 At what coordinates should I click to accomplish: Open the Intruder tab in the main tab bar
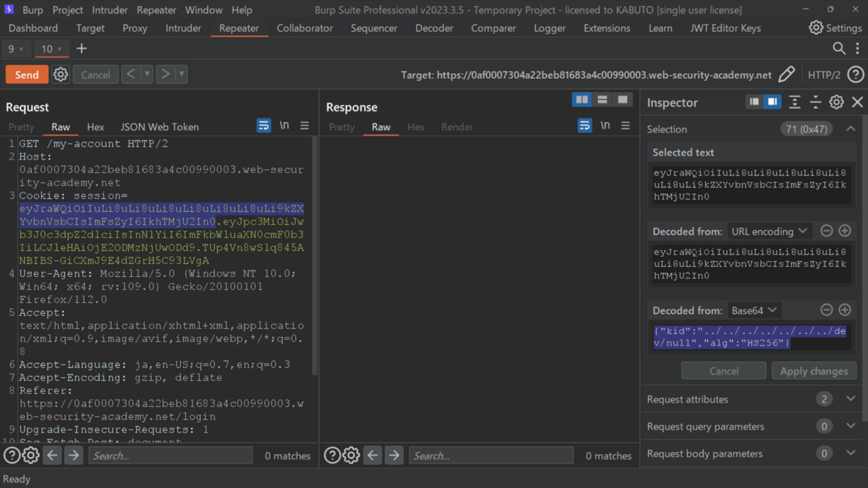click(x=183, y=28)
